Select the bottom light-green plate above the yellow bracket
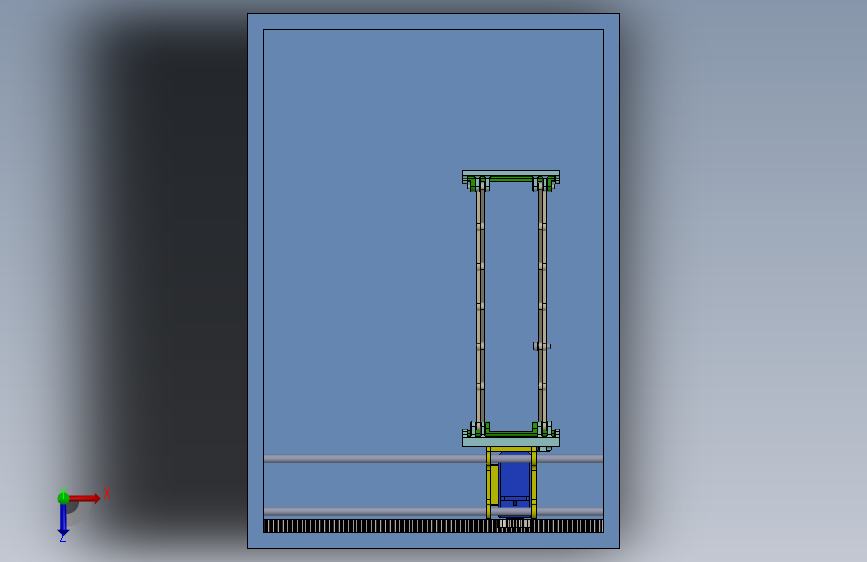Viewport: 867px width, 562px height. coord(511,441)
